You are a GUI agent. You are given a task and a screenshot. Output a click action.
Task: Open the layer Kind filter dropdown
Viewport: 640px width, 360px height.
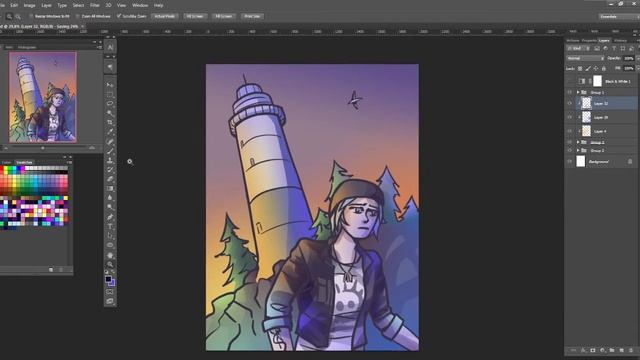pyautogui.click(x=577, y=48)
